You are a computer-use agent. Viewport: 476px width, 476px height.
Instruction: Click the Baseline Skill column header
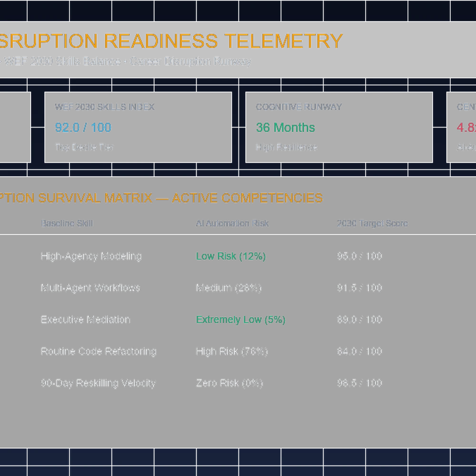[x=67, y=223]
